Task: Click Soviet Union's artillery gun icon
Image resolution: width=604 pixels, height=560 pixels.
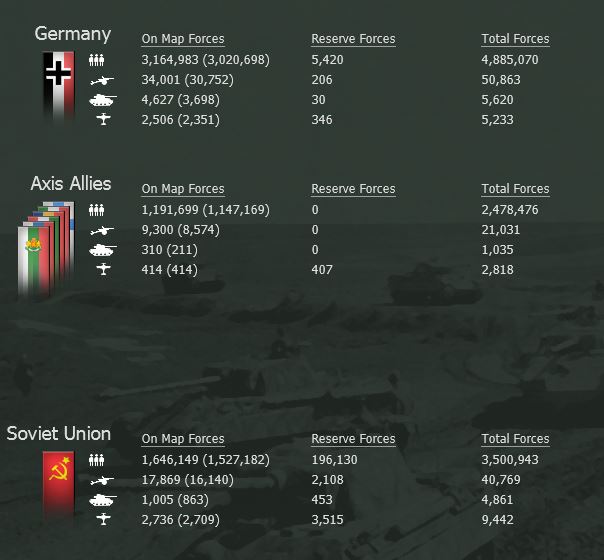Action: pos(102,480)
